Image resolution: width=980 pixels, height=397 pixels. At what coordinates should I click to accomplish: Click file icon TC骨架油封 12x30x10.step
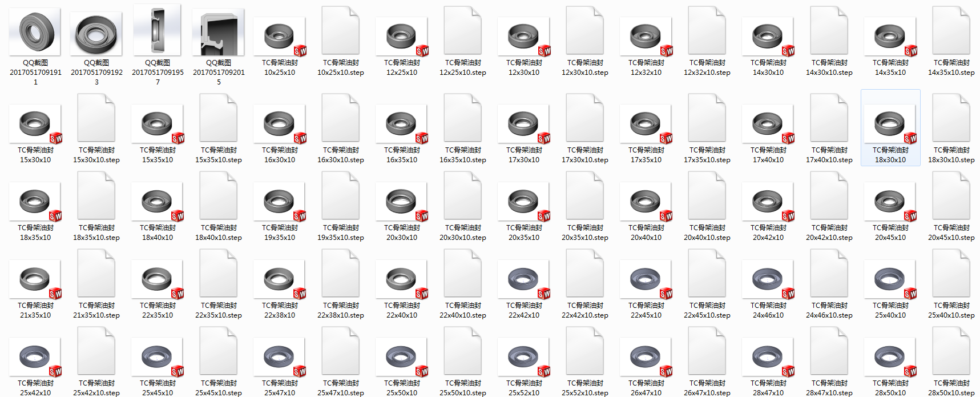(585, 31)
